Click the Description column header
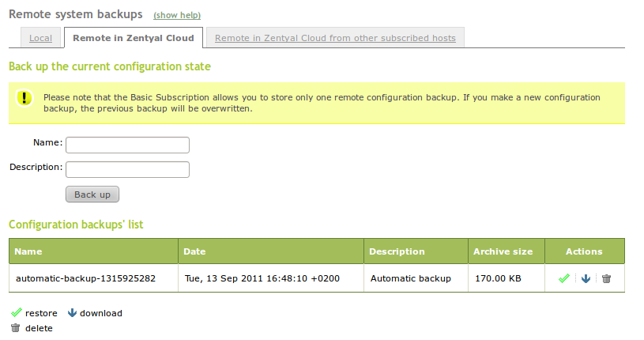 397,251
